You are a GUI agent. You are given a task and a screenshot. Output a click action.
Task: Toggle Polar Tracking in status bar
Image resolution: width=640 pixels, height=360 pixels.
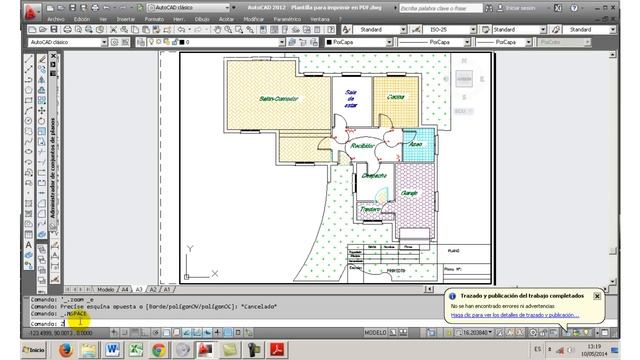coord(156,333)
